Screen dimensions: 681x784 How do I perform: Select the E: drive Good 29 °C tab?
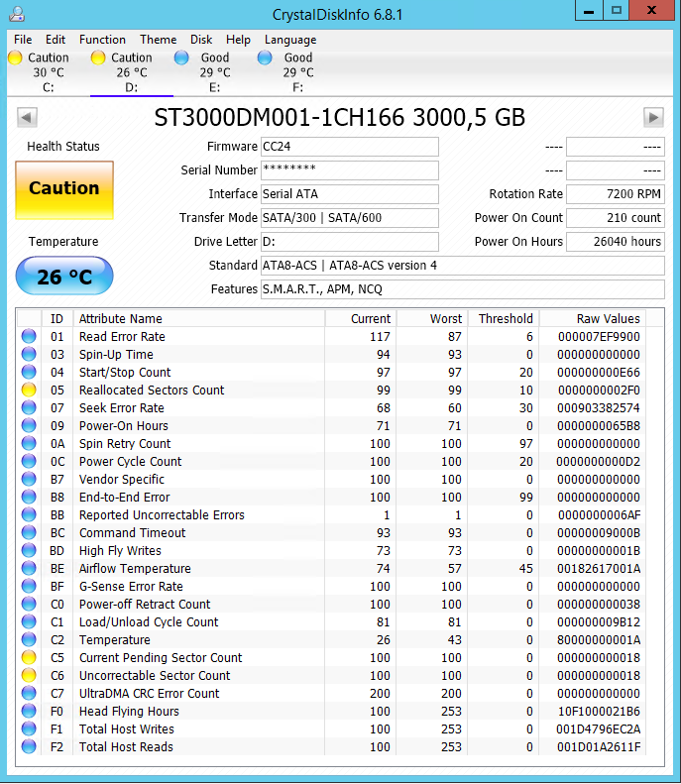215,72
